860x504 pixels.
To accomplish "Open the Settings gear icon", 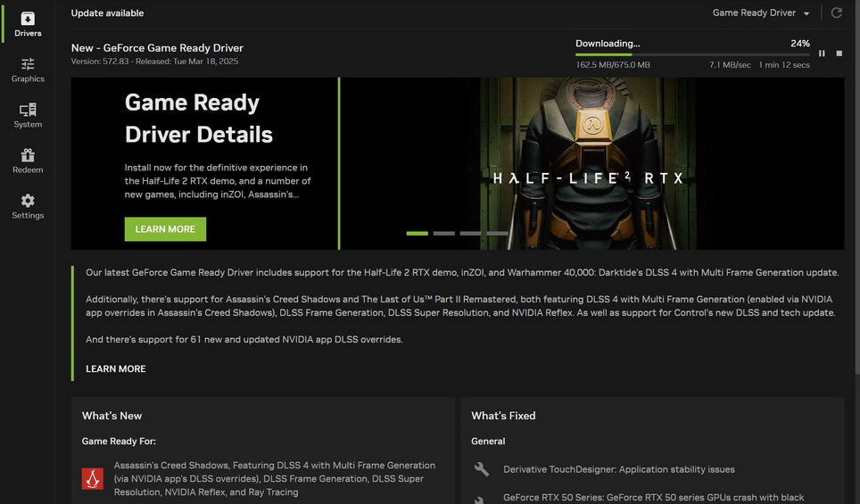I will pos(28,206).
